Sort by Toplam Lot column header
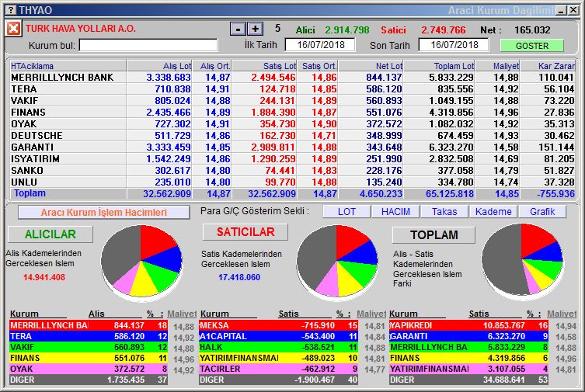Viewport: 585px width, 392px height. coord(439,66)
